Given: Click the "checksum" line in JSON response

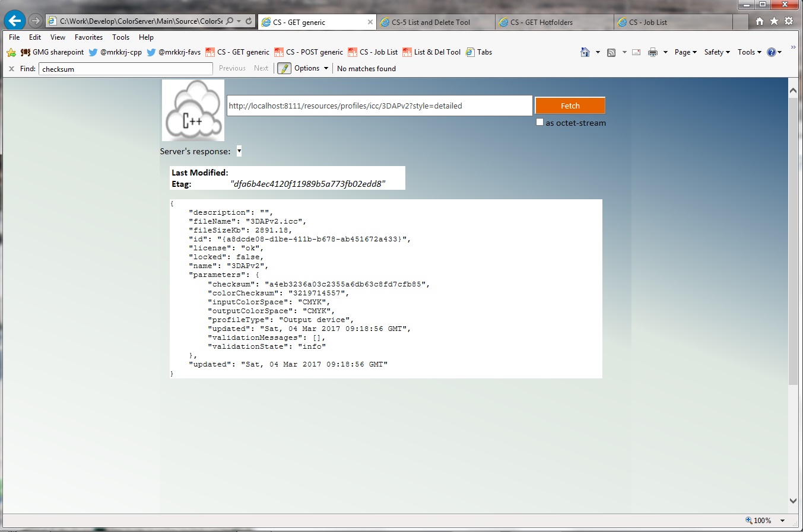Looking at the screenshot, I should tap(319, 284).
